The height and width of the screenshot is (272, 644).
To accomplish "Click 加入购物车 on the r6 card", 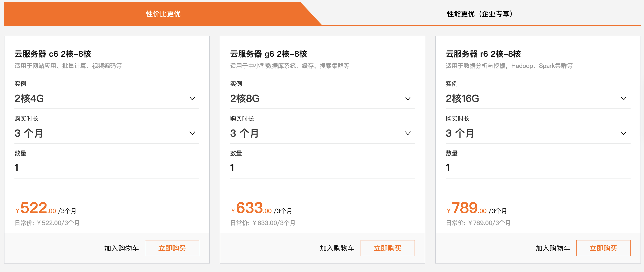I will (x=552, y=248).
